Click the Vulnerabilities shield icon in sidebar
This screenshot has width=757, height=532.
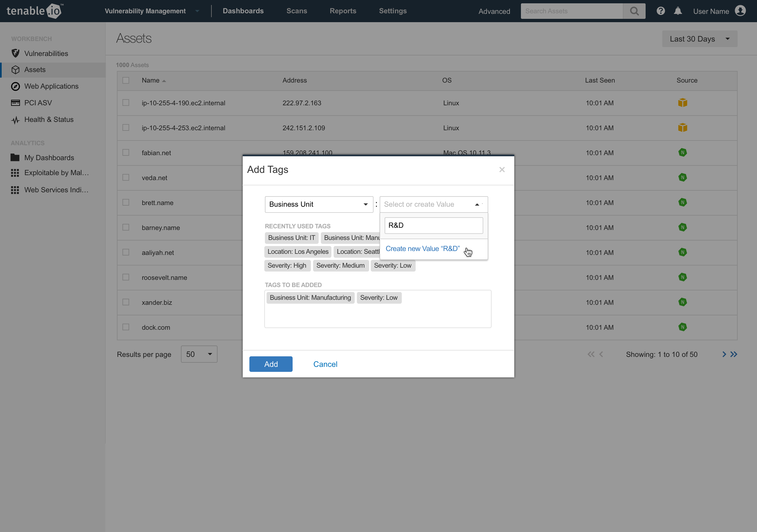pos(15,53)
